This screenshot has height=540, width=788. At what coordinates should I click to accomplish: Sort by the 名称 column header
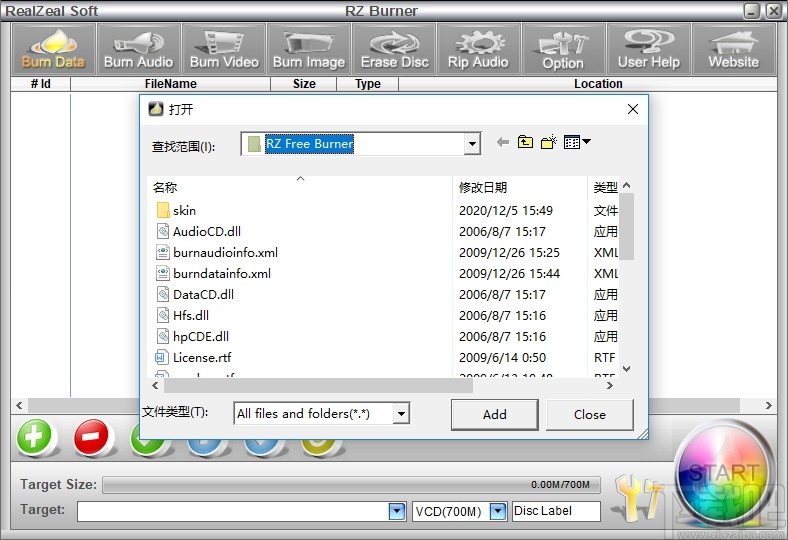click(x=300, y=187)
